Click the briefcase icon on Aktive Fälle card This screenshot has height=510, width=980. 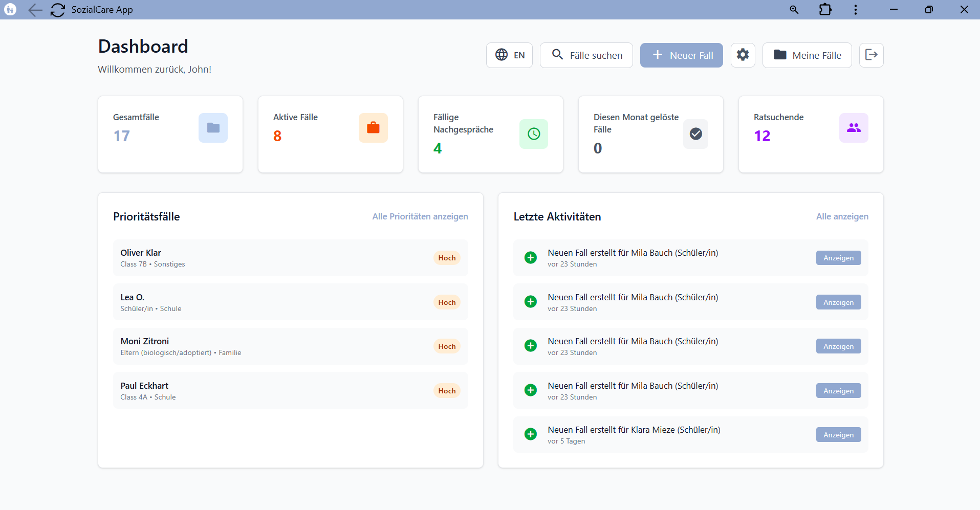click(373, 127)
